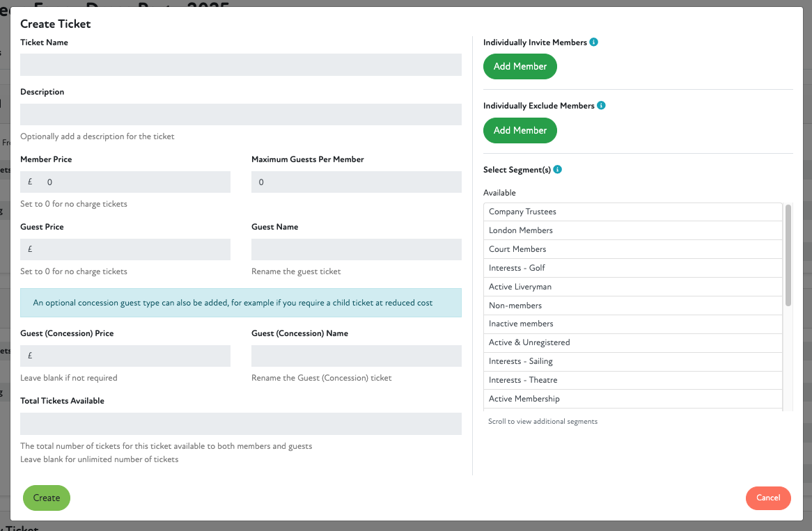The width and height of the screenshot is (812, 531).
Task: Click info icon beside Individually Exclude Members
Action: 601,106
